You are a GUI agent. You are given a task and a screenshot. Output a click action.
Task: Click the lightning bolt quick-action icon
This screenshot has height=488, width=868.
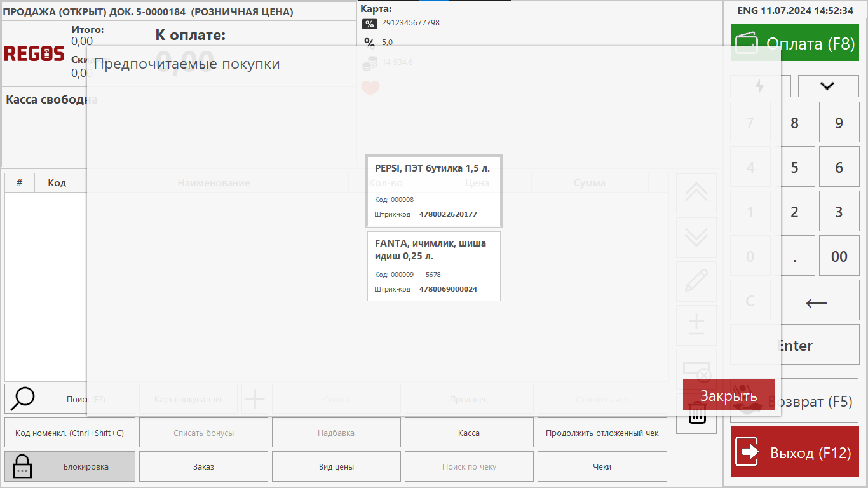point(759,86)
